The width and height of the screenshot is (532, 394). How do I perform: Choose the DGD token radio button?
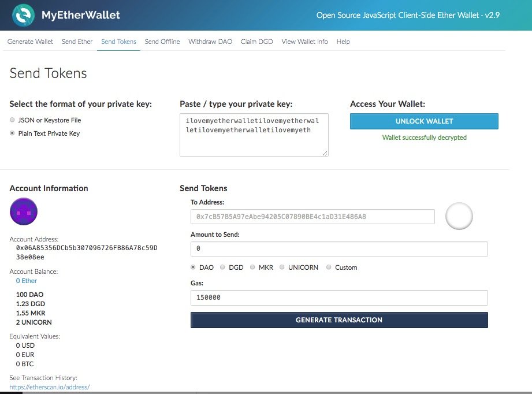point(222,267)
